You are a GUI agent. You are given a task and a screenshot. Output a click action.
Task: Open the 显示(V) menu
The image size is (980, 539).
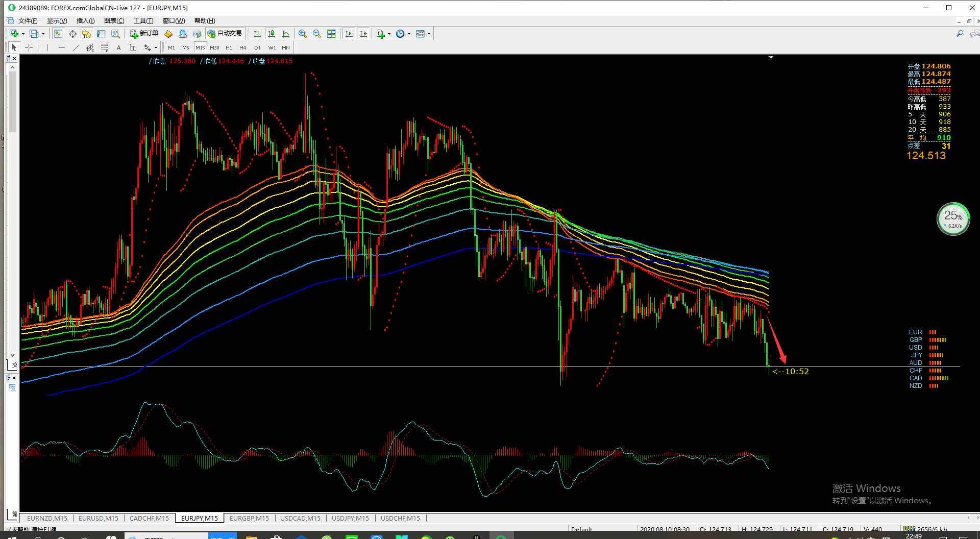[57, 21]
